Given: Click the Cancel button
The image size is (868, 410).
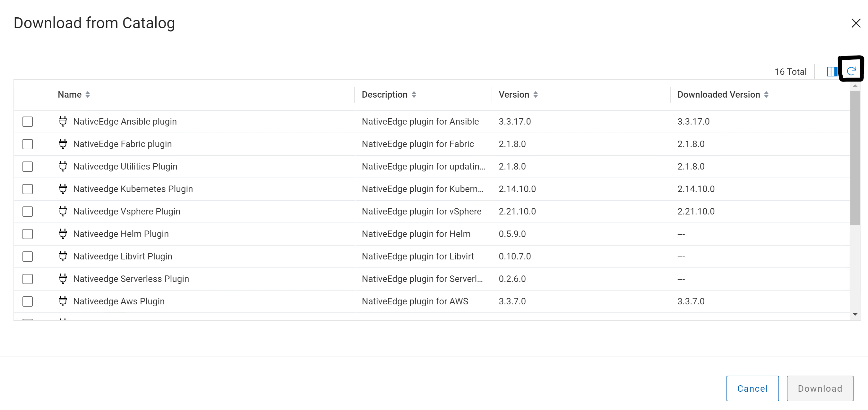Looking at the screenshot, I should coord(753,388).
